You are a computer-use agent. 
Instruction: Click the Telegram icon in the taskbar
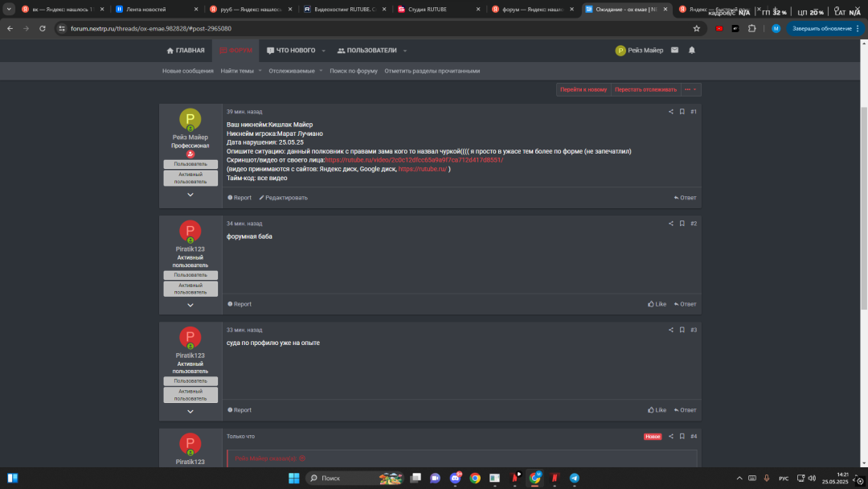click(x=575, y=478)
